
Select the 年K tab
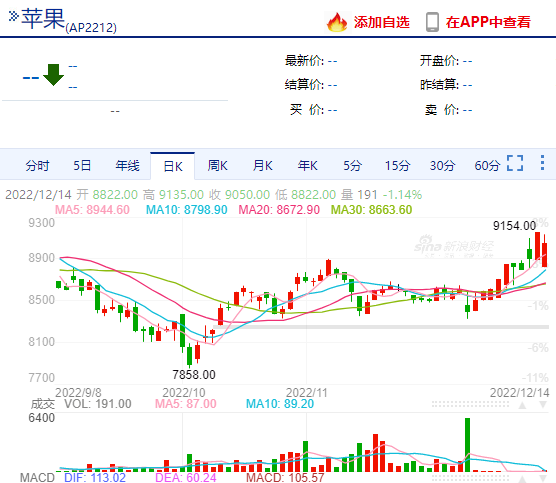pyautogui.click(x=307, y=166)
